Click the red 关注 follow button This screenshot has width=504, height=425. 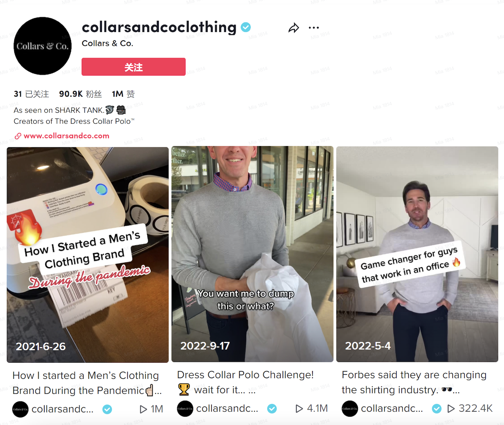(133, 67)
